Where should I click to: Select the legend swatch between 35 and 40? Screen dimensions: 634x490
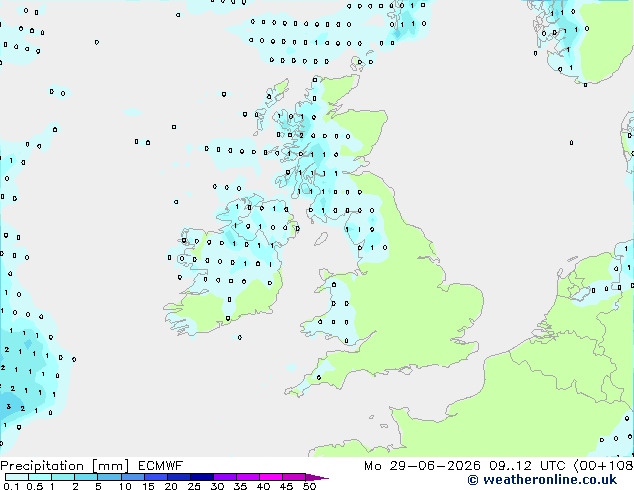coord(248,477)
